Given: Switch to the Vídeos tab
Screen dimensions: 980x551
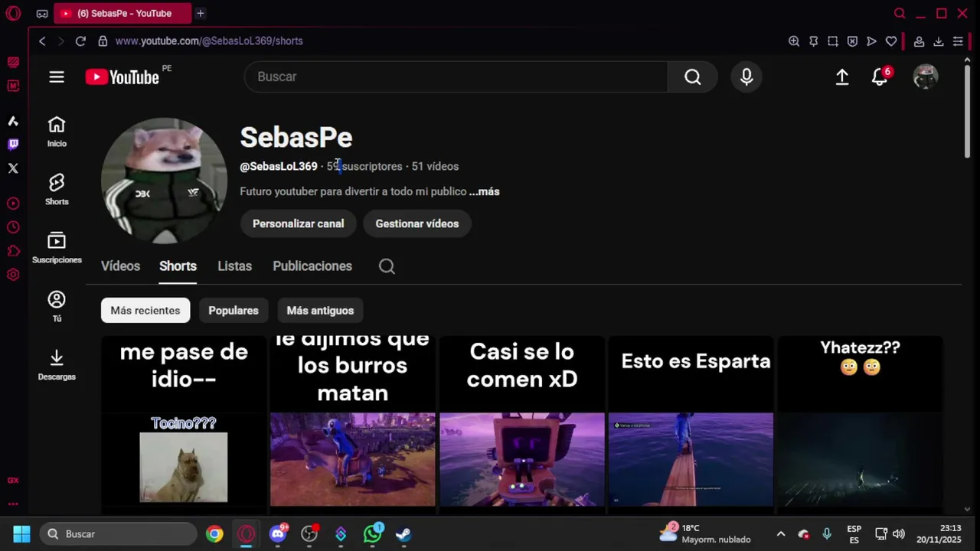Looking at the screenshot, I should 120,266.
